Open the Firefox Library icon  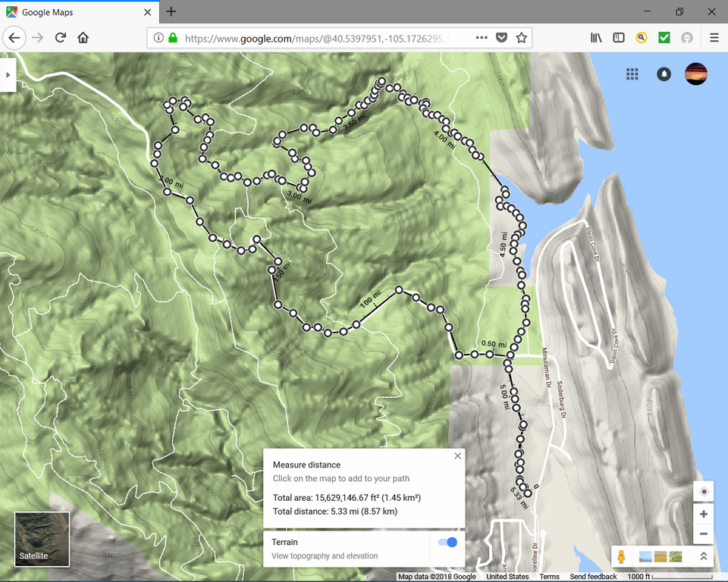point(596,36)
